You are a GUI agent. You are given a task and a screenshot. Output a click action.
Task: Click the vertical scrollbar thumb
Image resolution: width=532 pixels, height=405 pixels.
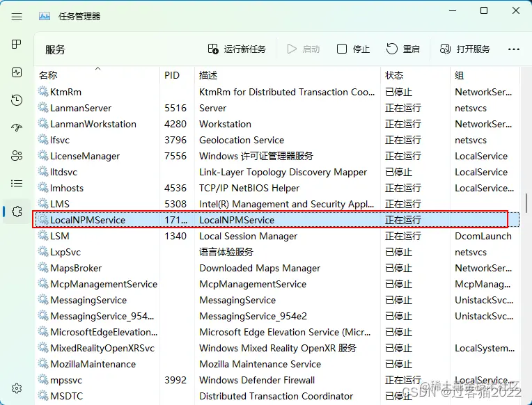(x=526, y=202)
